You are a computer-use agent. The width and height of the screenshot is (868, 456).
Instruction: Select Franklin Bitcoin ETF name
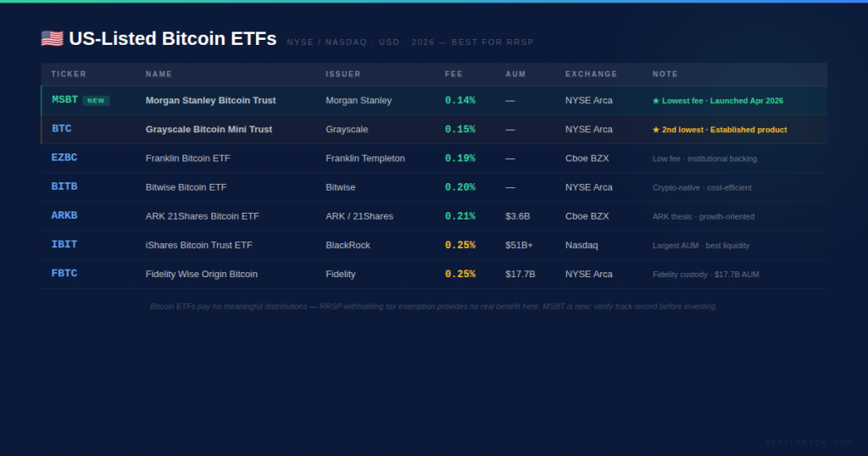click(x=187, y=158)
